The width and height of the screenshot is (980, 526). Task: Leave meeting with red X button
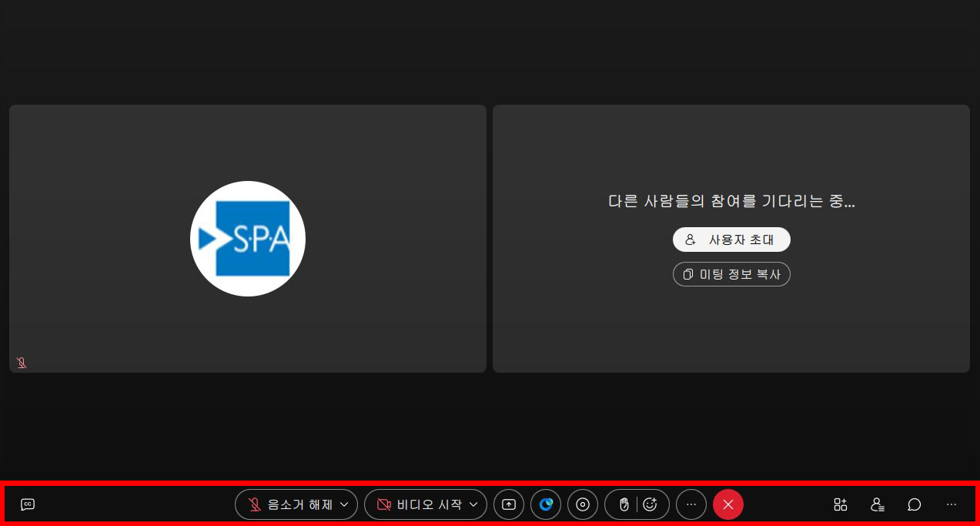[x=728, y=504]
